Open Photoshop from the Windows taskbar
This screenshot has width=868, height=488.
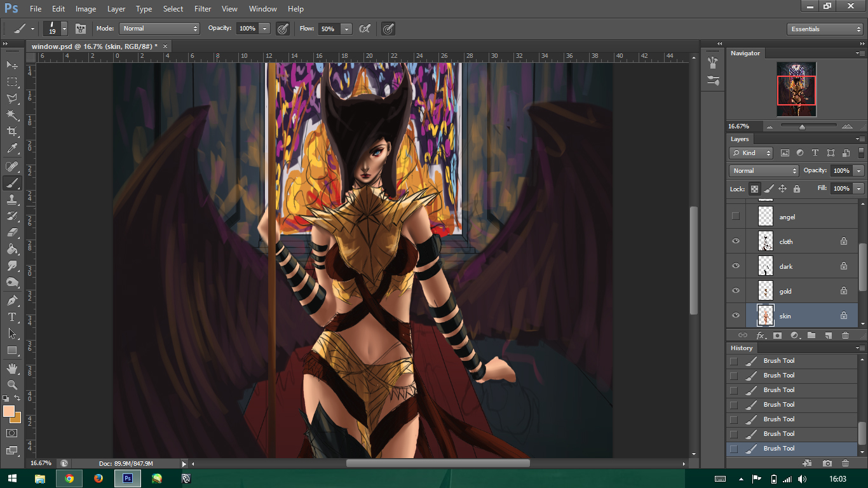click(x=128, y=478)
